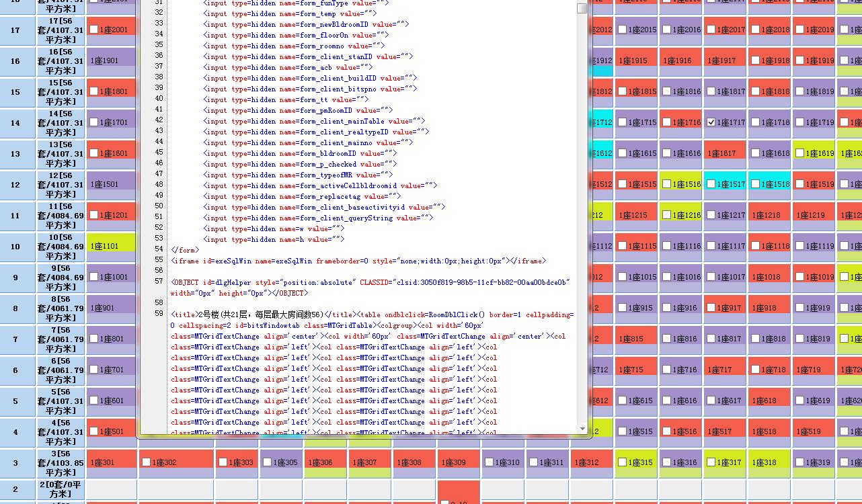Click floor 10 row number cell
Screen dimensions: 862x504
click(x=15, y=247)
